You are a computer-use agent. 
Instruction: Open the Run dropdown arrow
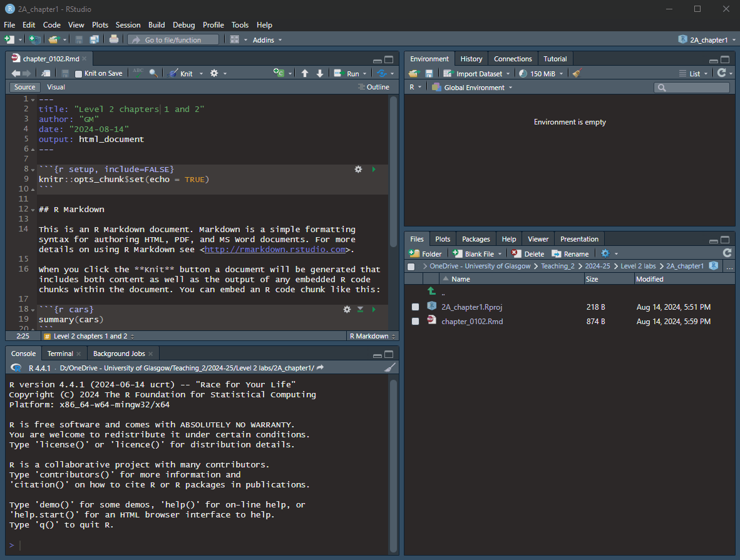tap(364, 74)
